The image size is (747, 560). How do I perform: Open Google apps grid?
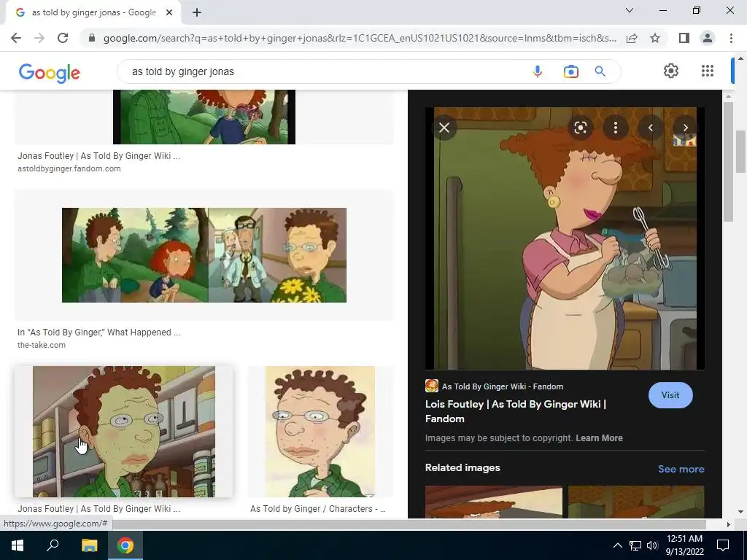[708, 71]
